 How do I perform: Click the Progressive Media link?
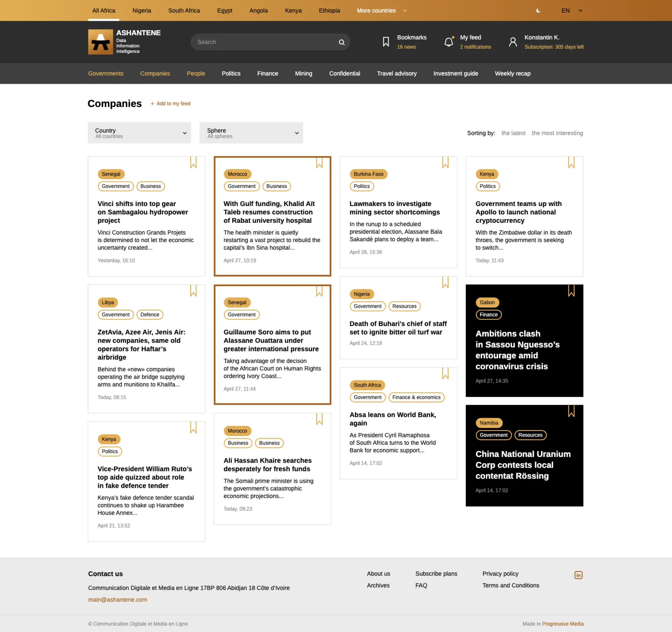[563, 624]
